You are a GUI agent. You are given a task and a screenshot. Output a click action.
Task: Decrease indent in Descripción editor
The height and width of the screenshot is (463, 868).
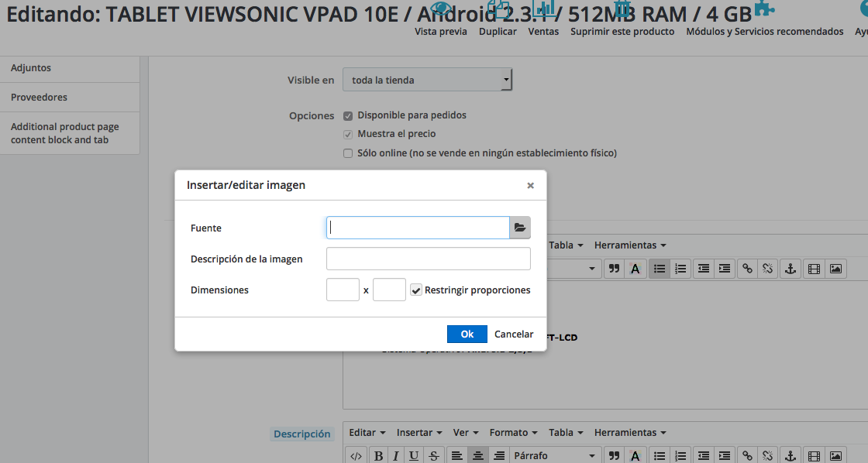[x=704, y=456]
